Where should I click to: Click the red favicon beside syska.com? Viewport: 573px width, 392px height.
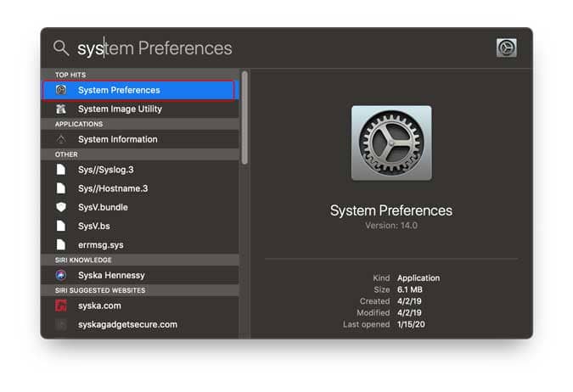[x=61, y=305]
